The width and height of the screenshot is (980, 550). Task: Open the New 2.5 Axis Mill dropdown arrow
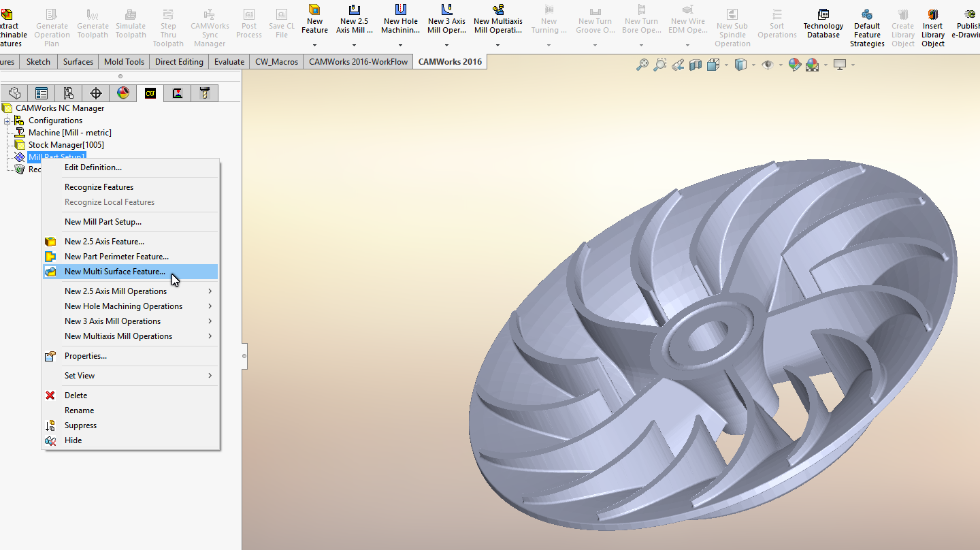354,46
